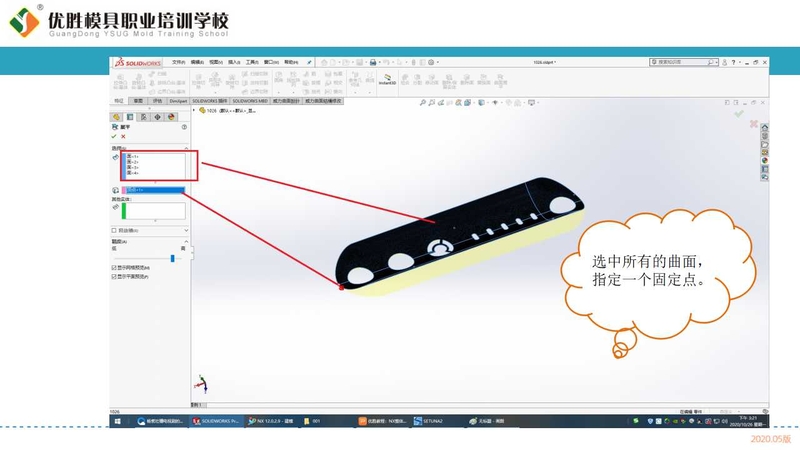This screenshot has width=800, height=450.
Task: Toggle the 显示网格预览 checkbox
Action: pos(114,268)
